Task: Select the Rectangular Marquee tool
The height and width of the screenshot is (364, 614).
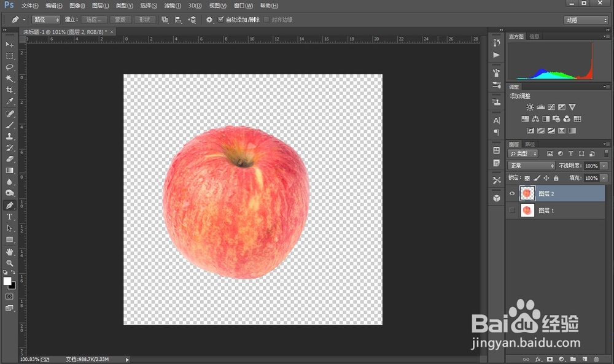Action: [9, 56]
